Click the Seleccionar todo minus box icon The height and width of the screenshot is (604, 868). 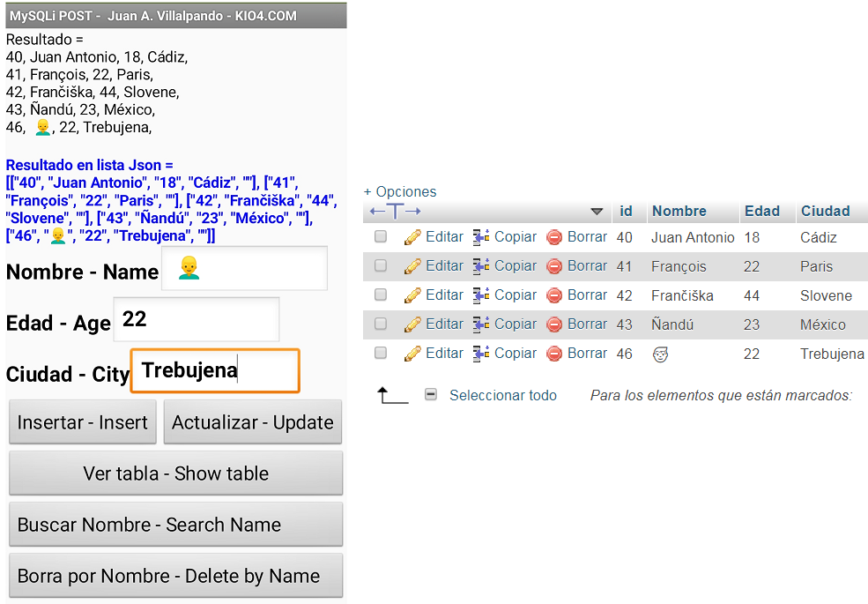pos(431,395)
